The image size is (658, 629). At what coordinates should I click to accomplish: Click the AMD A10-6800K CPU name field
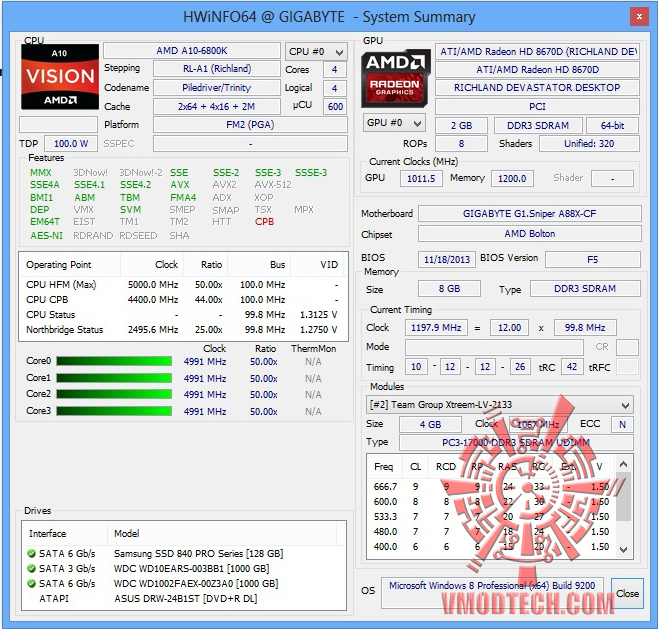click(192, 51)
